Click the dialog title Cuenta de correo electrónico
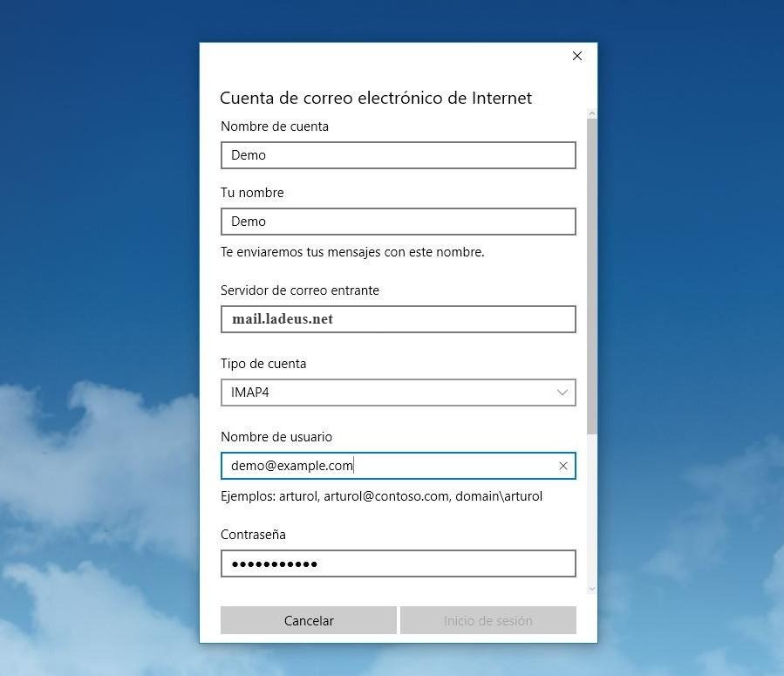784x676 pixels. (x=375, y=98)
